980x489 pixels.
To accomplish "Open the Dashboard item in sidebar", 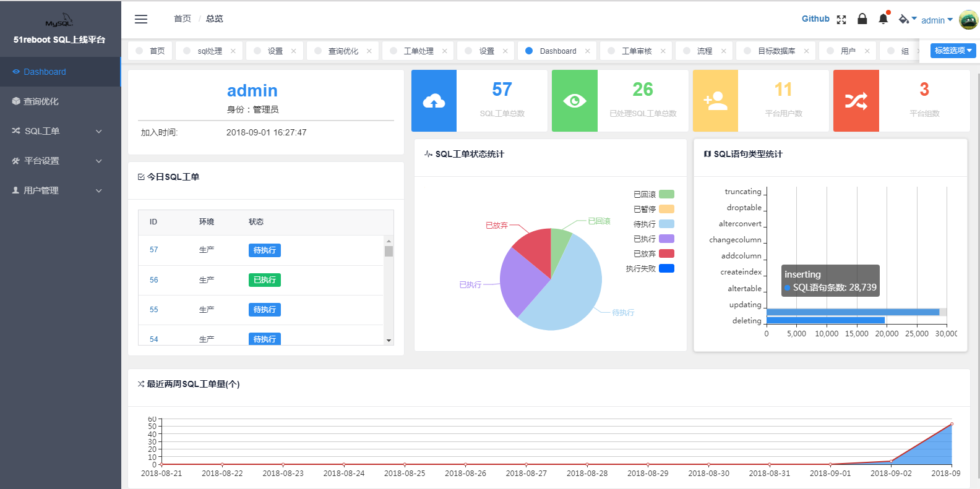I will pyautogui.click(x=60, y=72).
